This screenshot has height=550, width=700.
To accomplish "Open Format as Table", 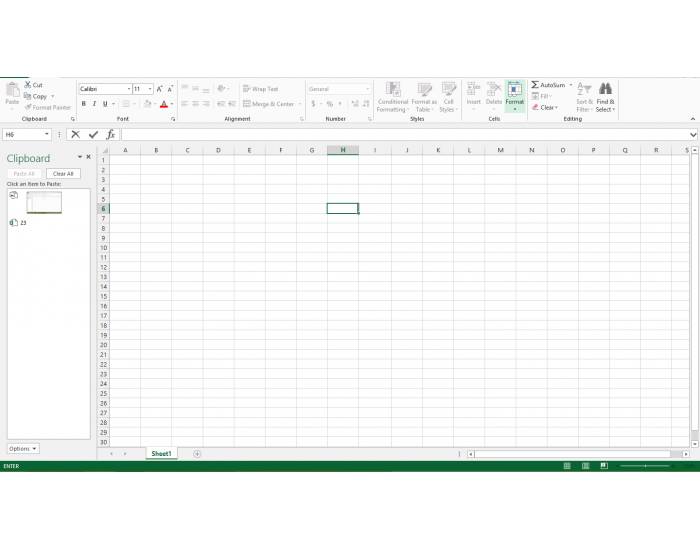I will click(x=424, y=97).
